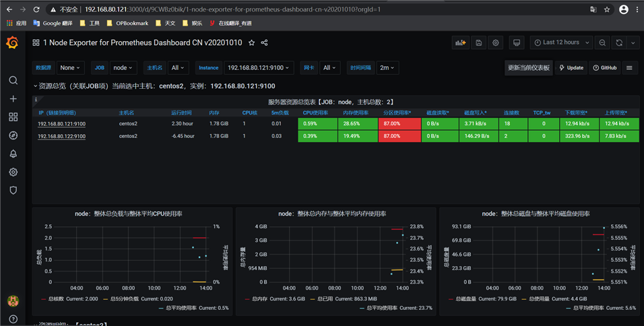
Task: Open the Last 12 hours time picker
Action: tap(560, 42)
